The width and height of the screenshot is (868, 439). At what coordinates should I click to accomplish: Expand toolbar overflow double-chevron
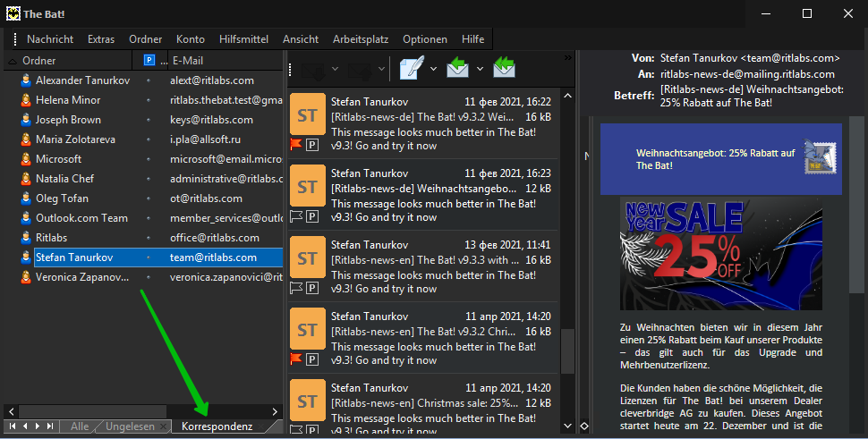click(x=568, y=57)
